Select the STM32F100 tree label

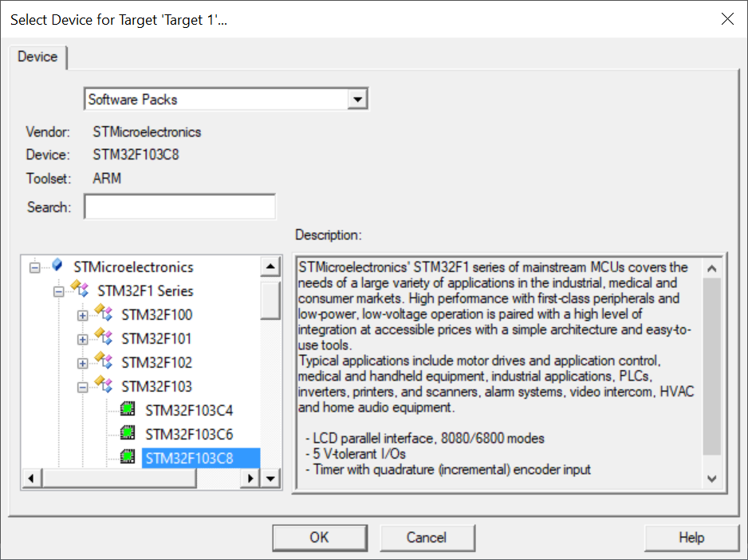(156, 314)
